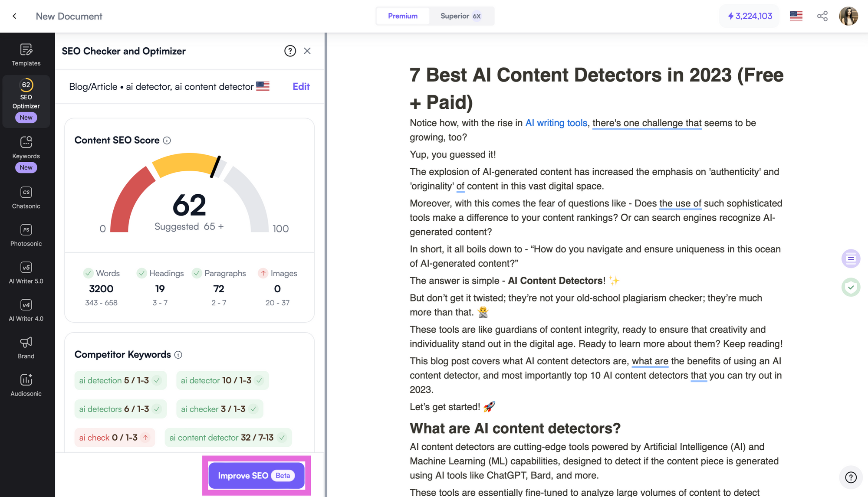Image resolution: width=868 pixels, height=497 pixels.
Task: Click Edit next to Blog/Article keywords
Action: coord(301,86)
